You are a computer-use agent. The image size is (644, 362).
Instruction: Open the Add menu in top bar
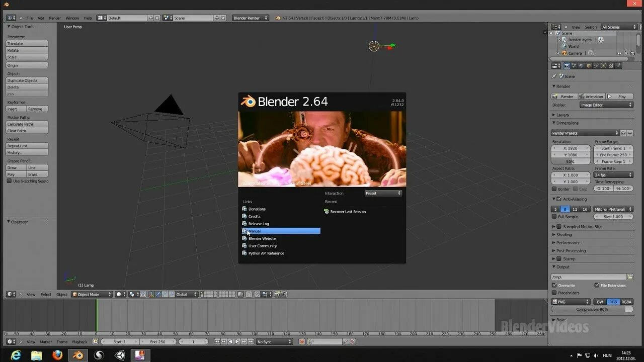[41, 18]
